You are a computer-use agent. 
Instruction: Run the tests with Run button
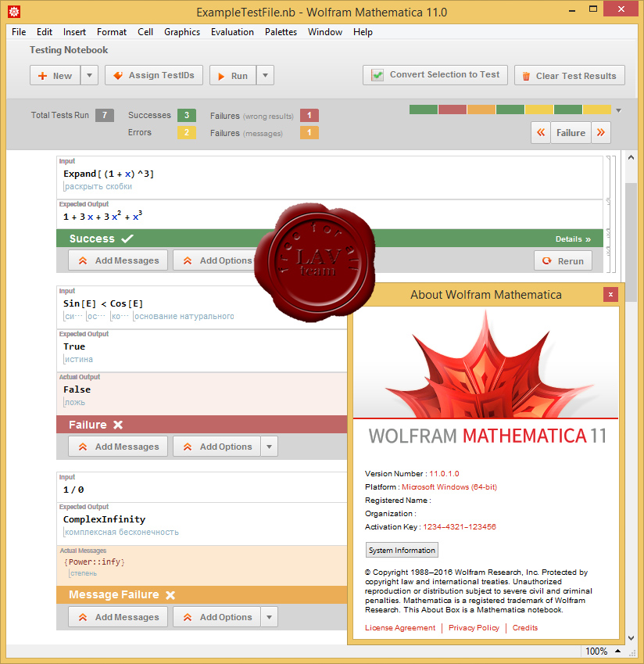(x=233, y=76)
